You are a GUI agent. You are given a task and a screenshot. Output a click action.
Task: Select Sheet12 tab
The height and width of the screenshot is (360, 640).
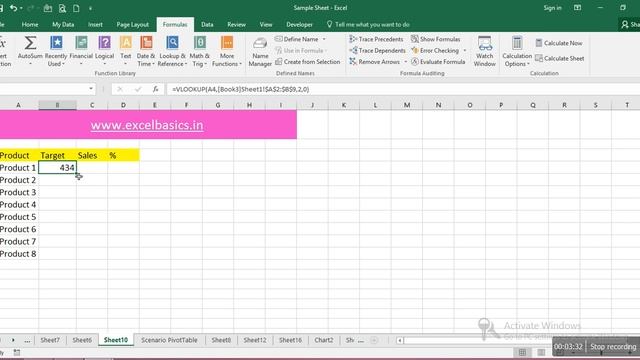255,340
